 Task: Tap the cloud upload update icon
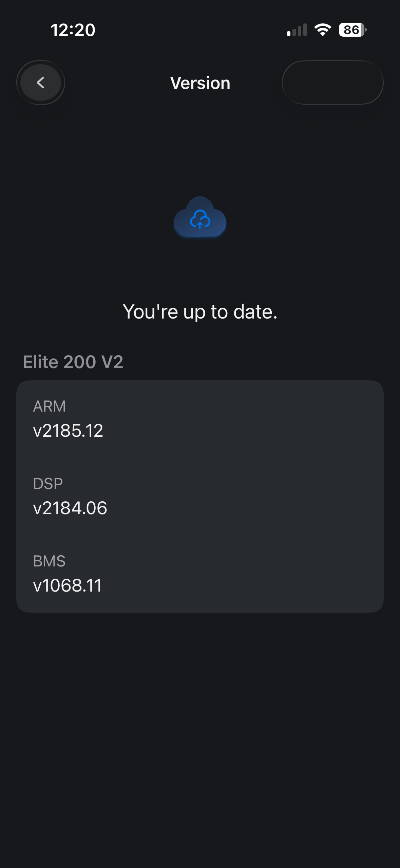point(200,220)
